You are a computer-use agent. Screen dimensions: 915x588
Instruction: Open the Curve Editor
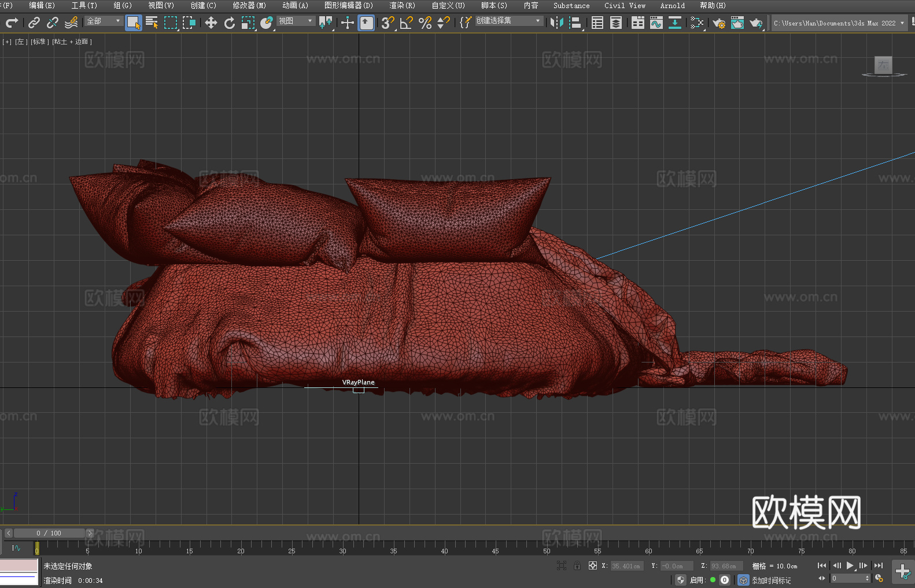click(x=656, y=23)
